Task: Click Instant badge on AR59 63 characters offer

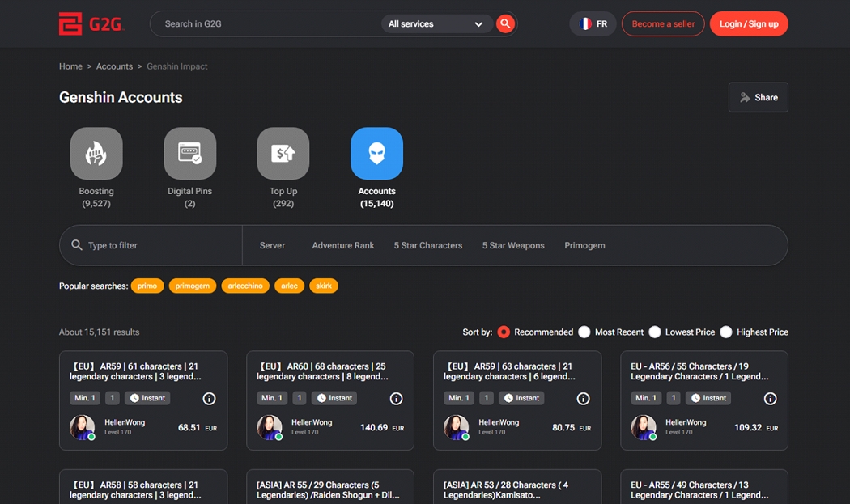Action: coord(521,398)
